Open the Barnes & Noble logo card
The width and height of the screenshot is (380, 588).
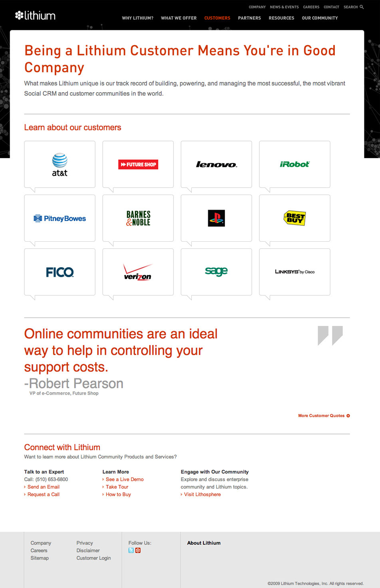coord(138,218)
